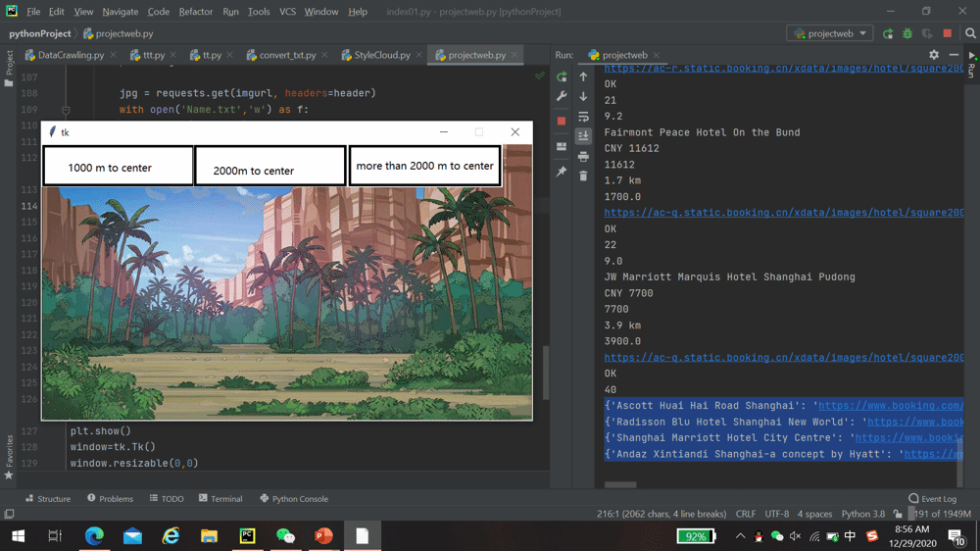
Task: Click inspection checkmark in editor corner
Action: (539, 75)
